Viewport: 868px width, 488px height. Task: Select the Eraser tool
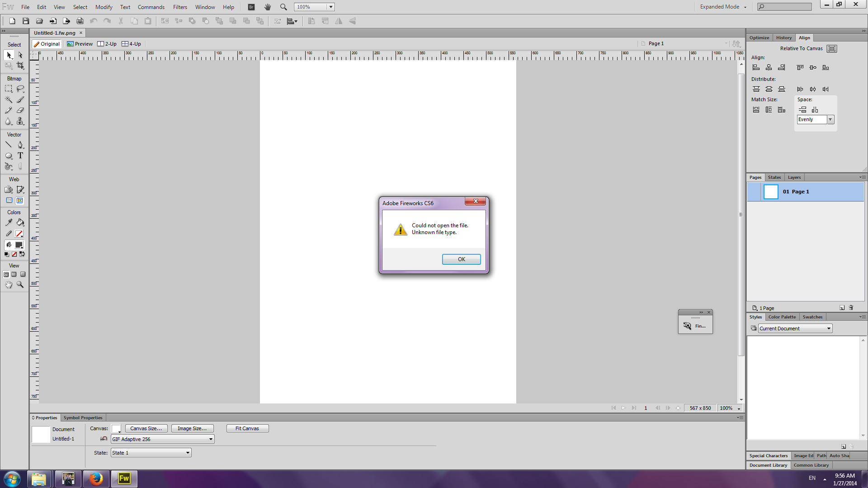tap(20, 110)
